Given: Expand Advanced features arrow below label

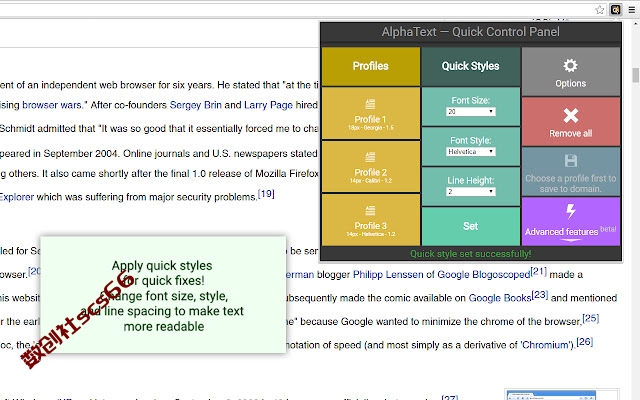Looking at the screenshot, I should point(571,240).
